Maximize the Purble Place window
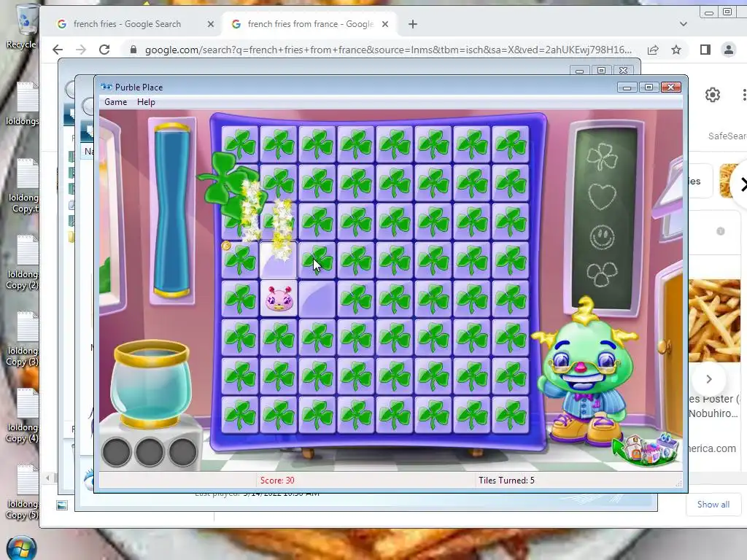Image resolution: width=747 pixels, height=560 pixels. (649, 87)
